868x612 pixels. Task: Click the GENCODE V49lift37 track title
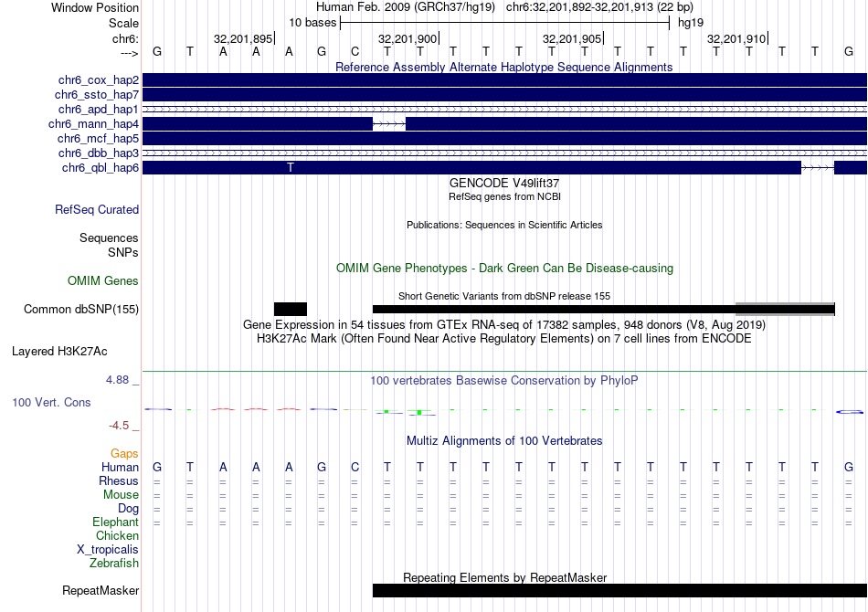coord(504,184)
